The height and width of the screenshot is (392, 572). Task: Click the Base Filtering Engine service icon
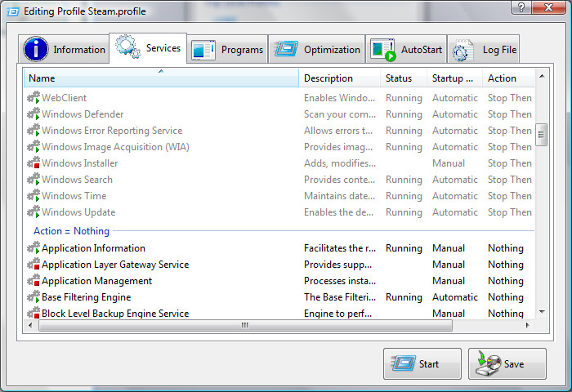[x=34, y=296]
